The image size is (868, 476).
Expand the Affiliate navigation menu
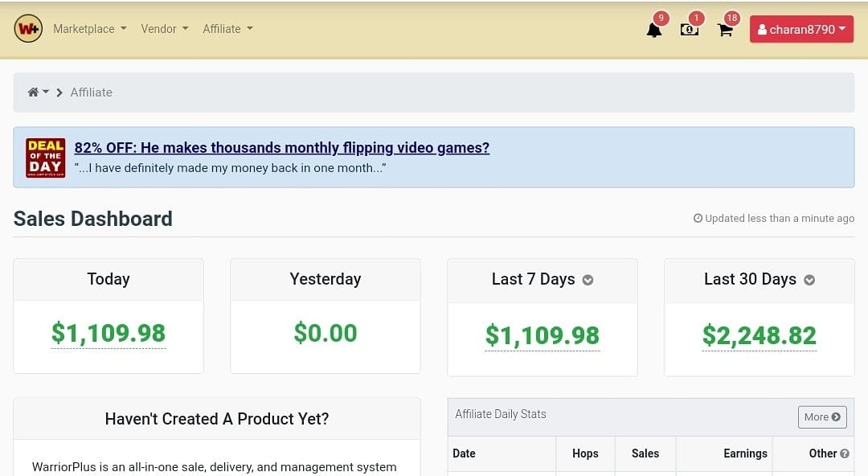coord(227,29)
